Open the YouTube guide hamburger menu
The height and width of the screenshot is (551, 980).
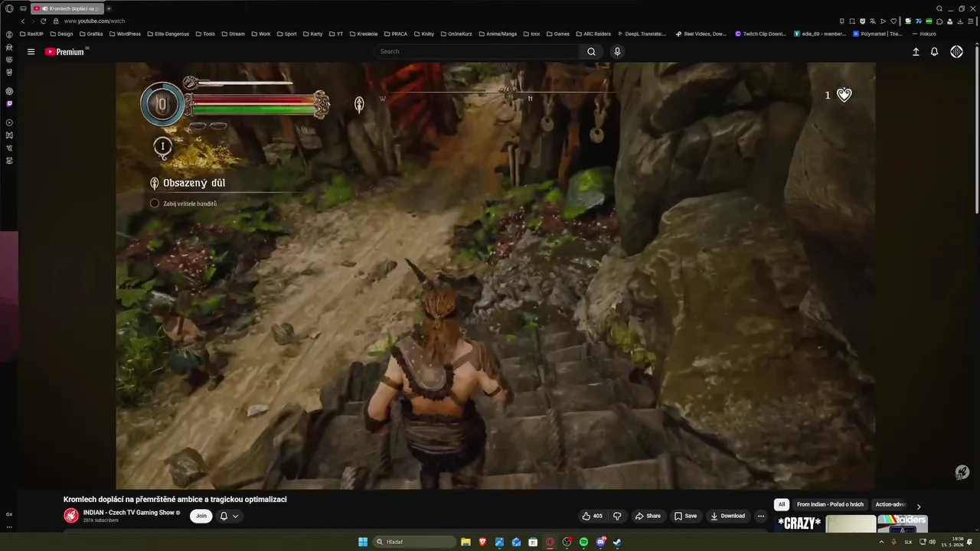pyautogui.click(x=31, y=51)
